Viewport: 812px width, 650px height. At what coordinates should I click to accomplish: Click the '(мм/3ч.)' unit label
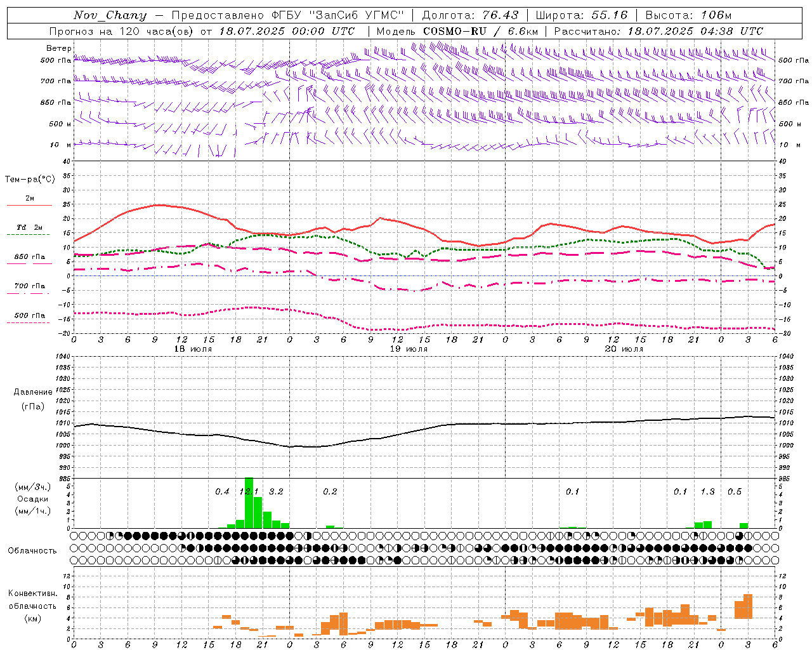coord(33,487)
